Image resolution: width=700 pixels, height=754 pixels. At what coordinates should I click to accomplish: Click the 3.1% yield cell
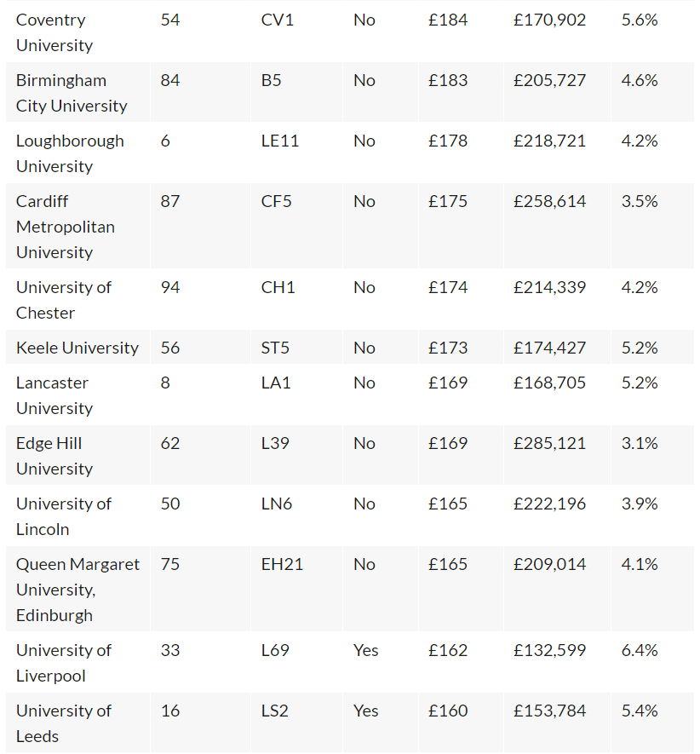pos(640,443)
